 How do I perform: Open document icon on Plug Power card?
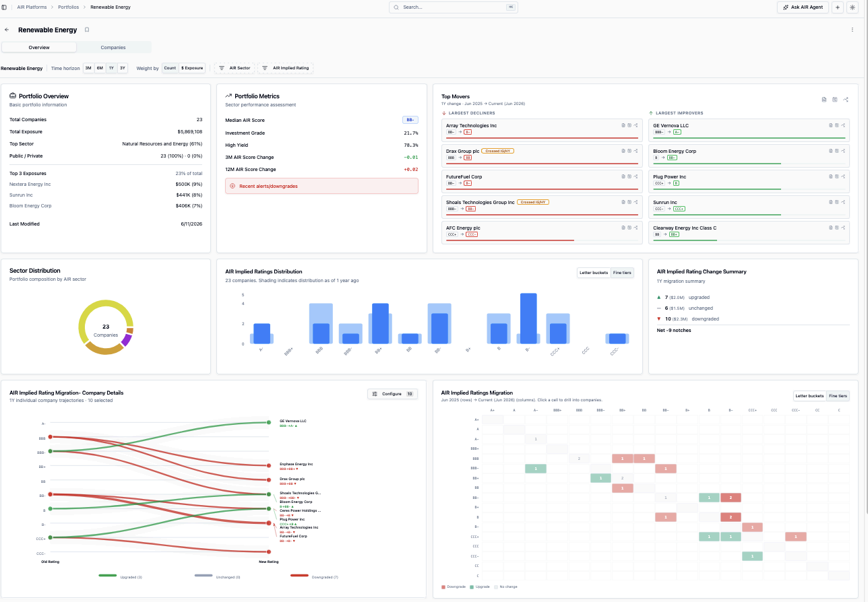(831, 176)
